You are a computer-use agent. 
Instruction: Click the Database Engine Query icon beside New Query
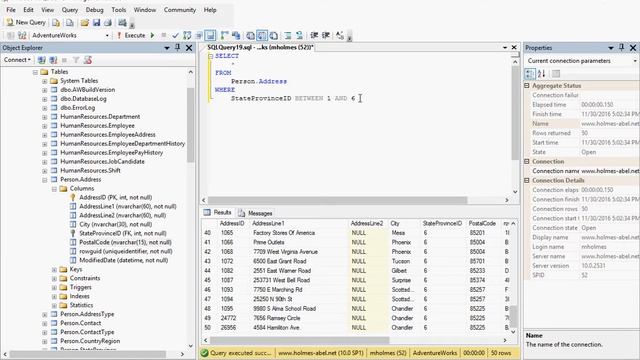(x=56, y=22)
